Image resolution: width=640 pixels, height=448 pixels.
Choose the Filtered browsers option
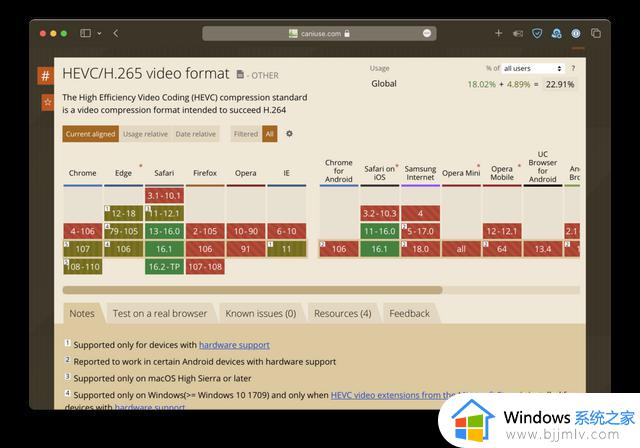point(246,134)
